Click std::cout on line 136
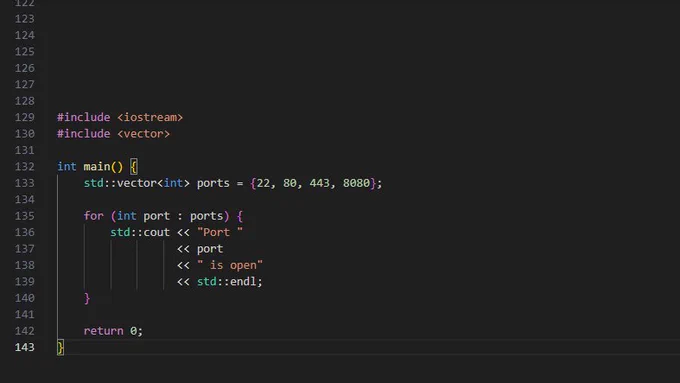Image resolution: width=680 pixels, height=383 pixels. pos(140,232)
